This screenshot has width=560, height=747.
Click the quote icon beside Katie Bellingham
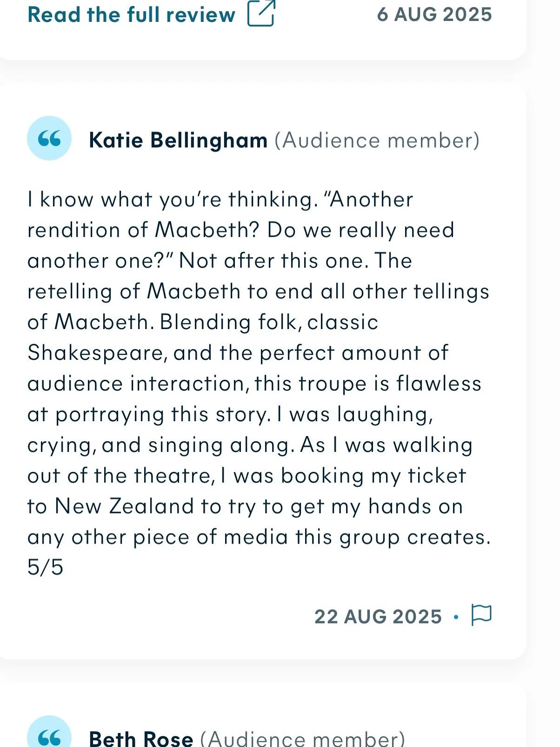coord(49,139)
